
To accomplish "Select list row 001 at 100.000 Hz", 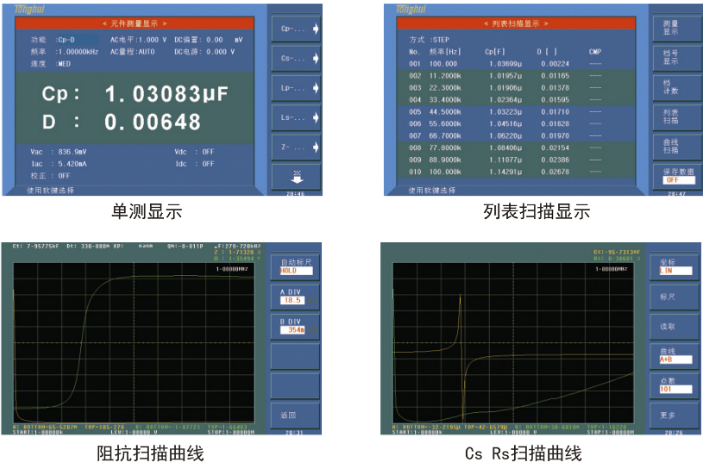I will (x=515, y=64).
